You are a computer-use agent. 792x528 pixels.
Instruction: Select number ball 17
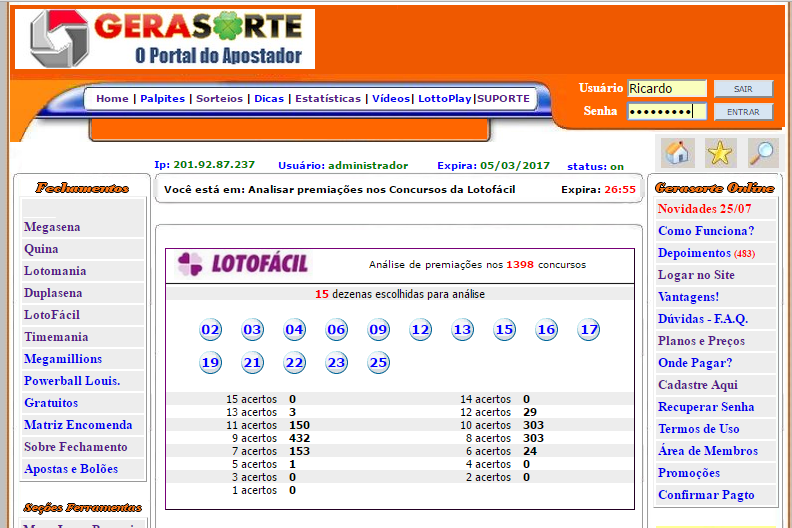pyautogui.click(x=588, y=330)
